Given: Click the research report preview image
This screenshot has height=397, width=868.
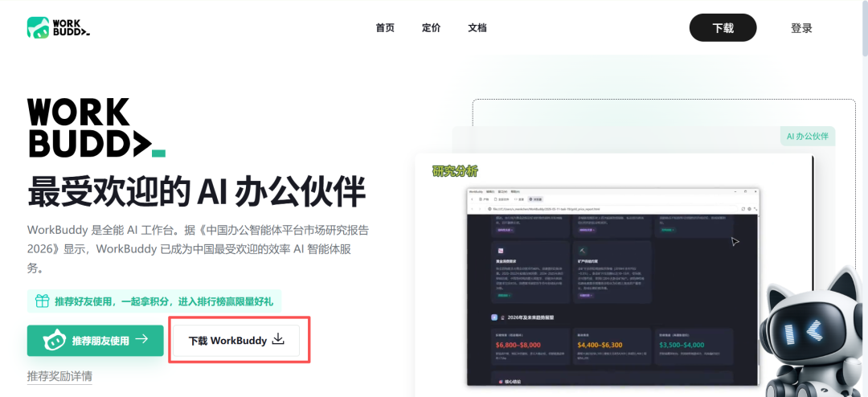Looking at the screenshot, I should point(613,287).
